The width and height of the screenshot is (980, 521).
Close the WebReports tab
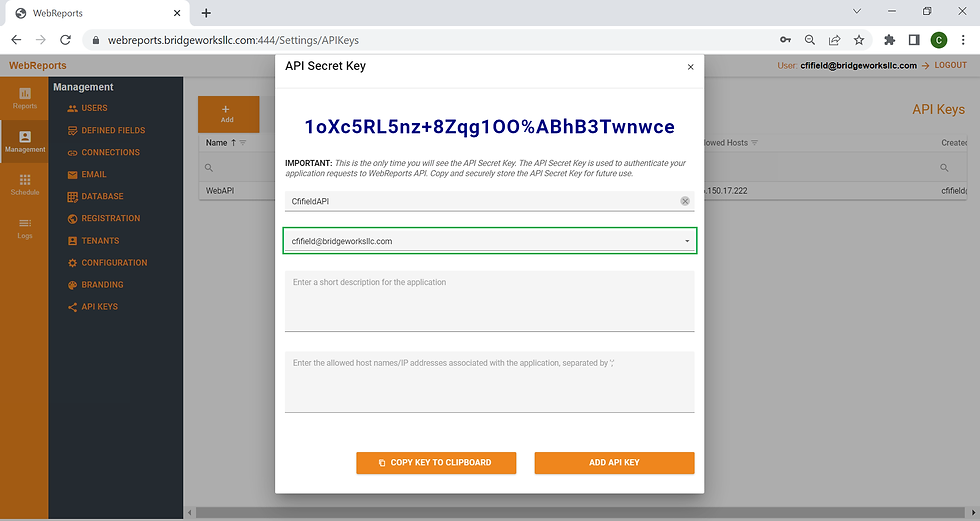pyautogui.click(x=177, y=13)
